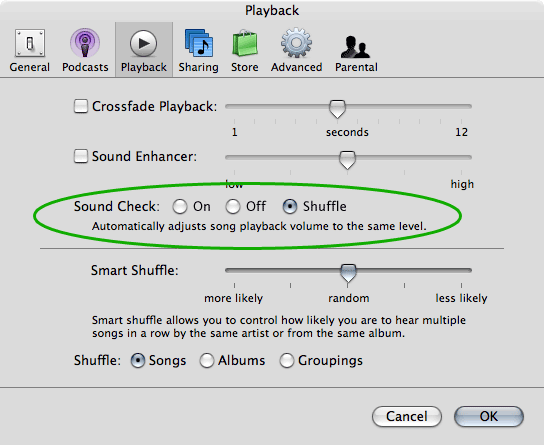Viewport: 544px width, 445px height.
Task: Open the Podcasts preferences pane
Action: pos(85,50)
